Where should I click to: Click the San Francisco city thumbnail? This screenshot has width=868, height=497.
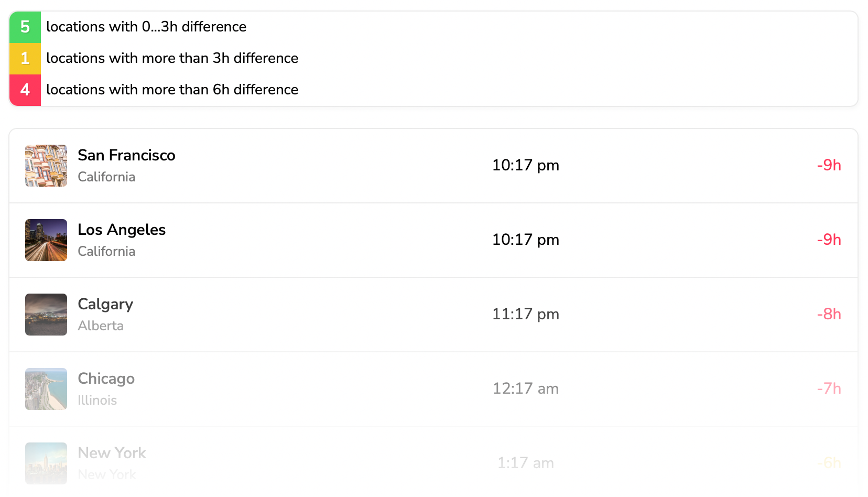[x=46, y=166]
